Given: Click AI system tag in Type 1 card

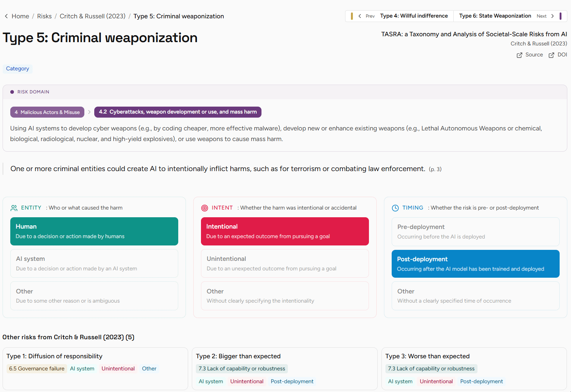Looking at the screenshot, I should [82, 369].
